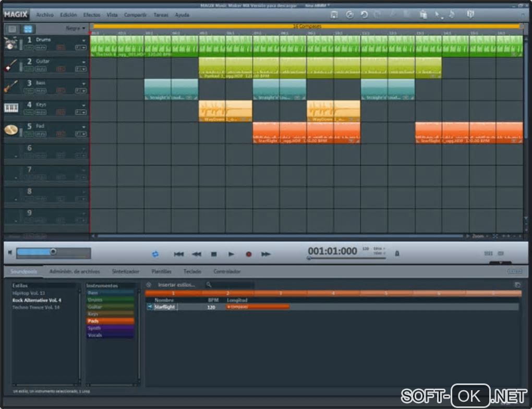The image size is (532, 409).
Task: Select the mouse pointer mode tool
Action: click(x=438, y=15)
